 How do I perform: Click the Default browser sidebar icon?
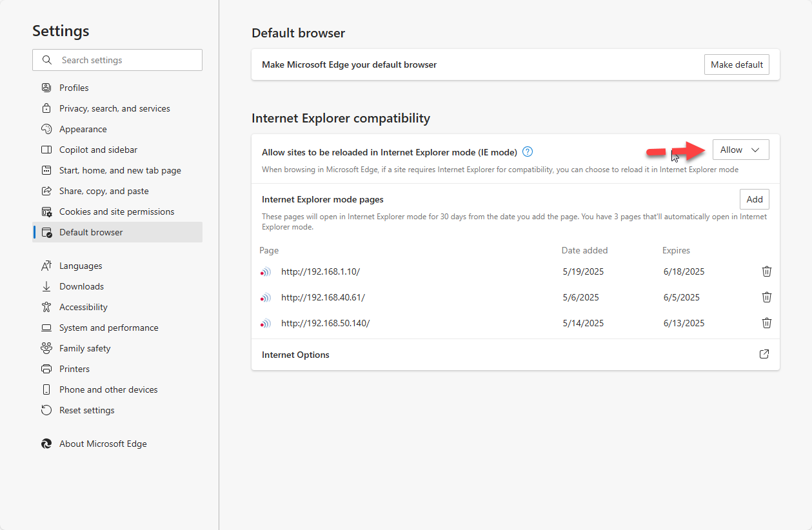point(46,232)
